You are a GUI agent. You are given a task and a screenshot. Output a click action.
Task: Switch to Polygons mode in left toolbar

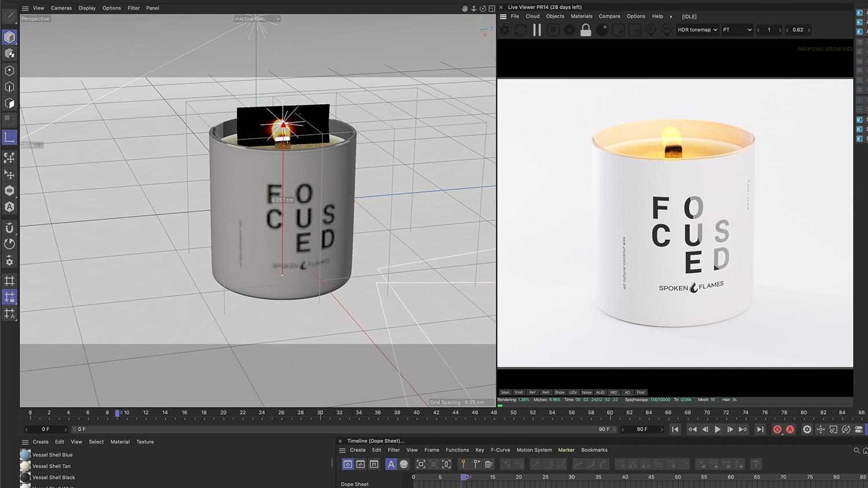click(x=9, y=103)
